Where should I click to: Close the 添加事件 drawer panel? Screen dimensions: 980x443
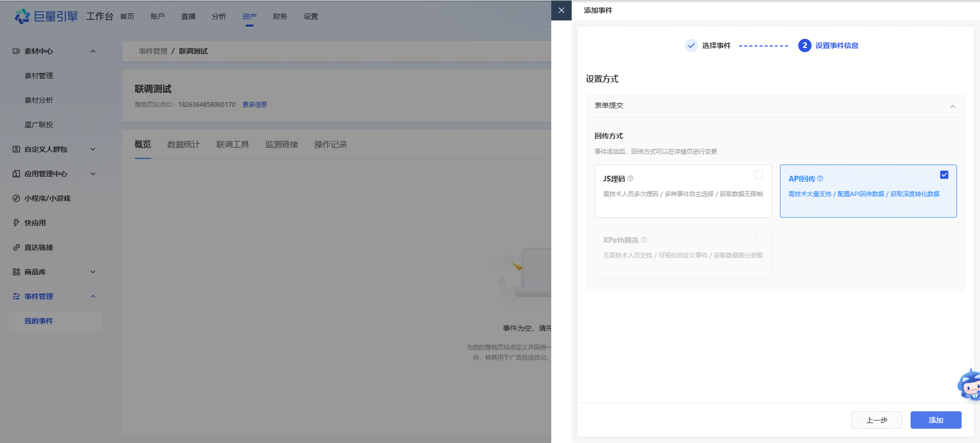(x=561, y=10)
